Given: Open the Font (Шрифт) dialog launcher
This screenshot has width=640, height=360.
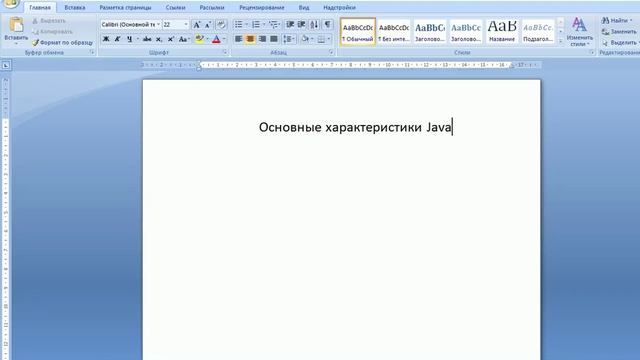Looking at the screenshot, I should pos(225,53).
